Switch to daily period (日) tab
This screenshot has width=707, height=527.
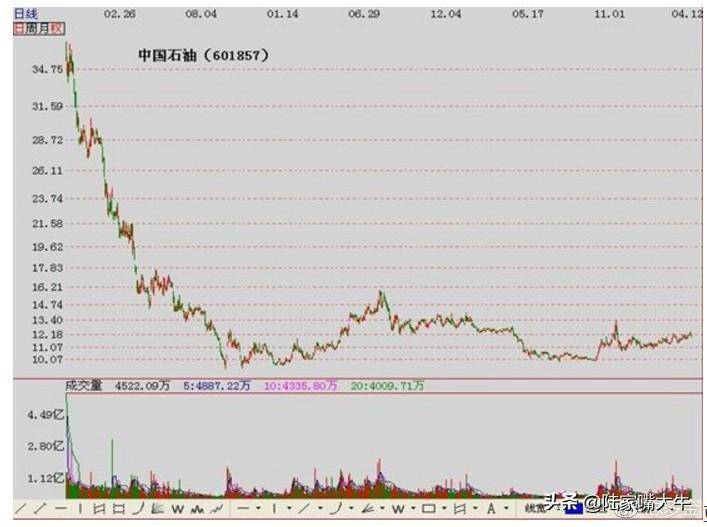(x=19, y=29)
